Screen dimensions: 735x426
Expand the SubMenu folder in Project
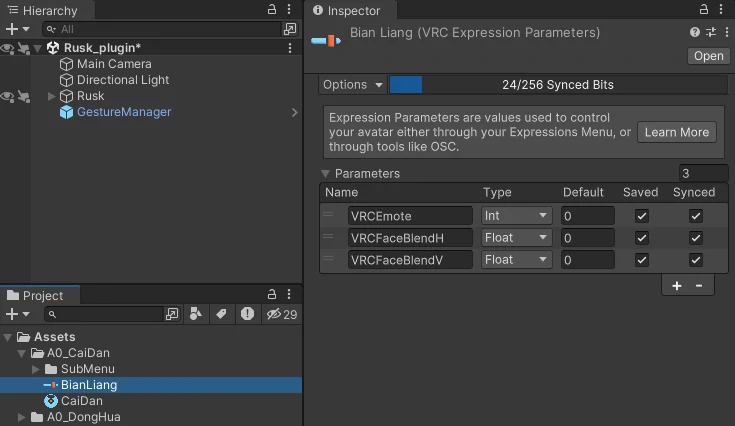click(36, 369)
